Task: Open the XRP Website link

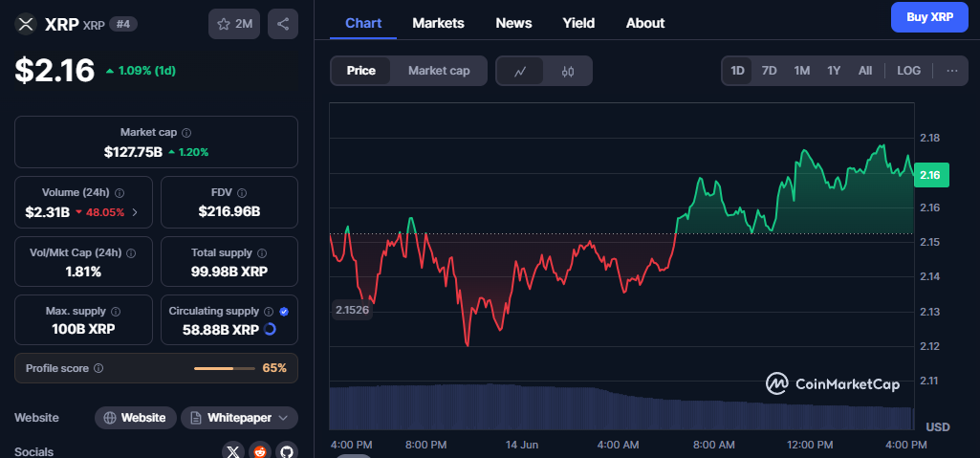Action: [135, 418]
